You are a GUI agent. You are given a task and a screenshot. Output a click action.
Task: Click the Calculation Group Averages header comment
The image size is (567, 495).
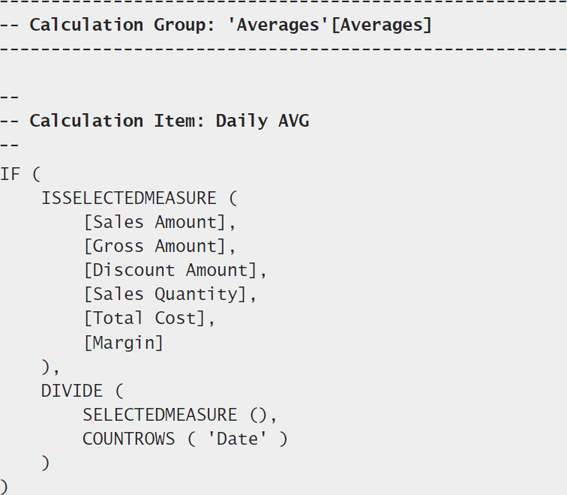coord(216,25)
